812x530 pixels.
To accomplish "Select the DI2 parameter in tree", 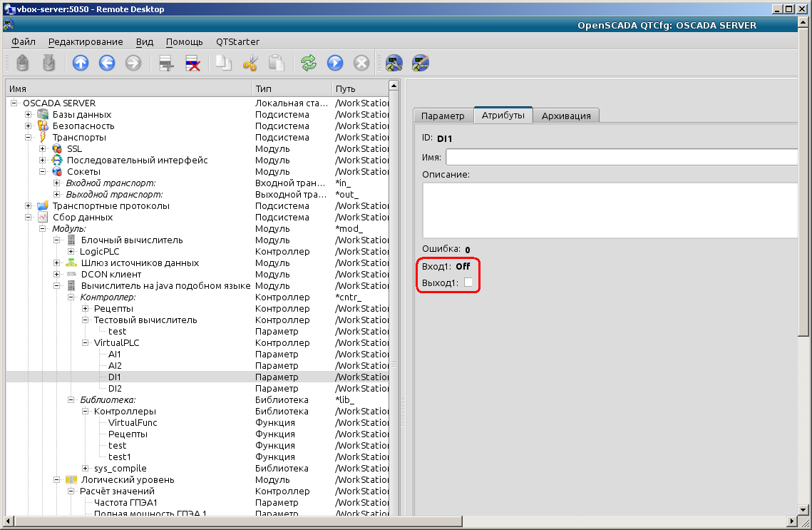I will tap(115, 389).
